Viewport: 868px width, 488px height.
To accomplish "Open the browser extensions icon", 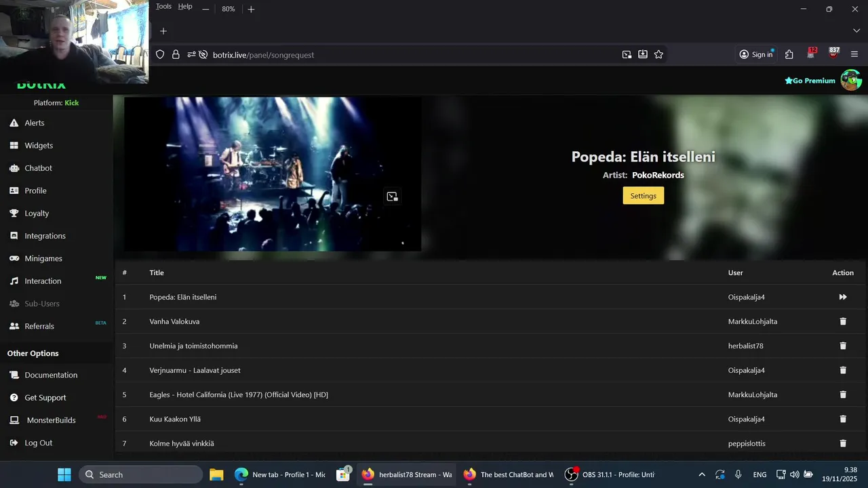I will click(x=789, y=55).
